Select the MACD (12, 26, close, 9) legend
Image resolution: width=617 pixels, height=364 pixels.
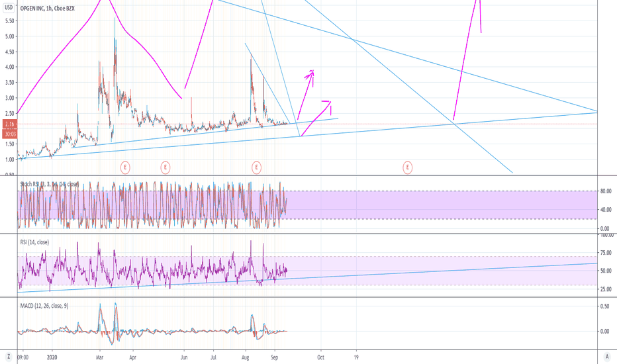coord(44,306)
